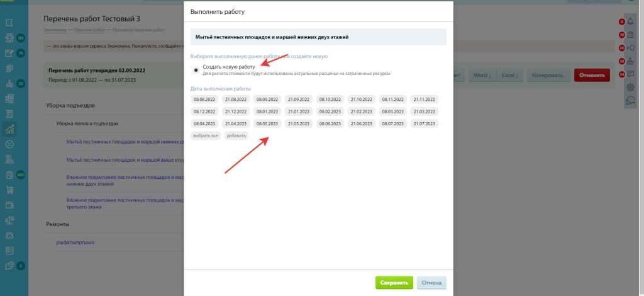Click the 'добавить' date button
Image resolution: width=644 pixels, height=296 pixels.
click(x=236, y=135)
